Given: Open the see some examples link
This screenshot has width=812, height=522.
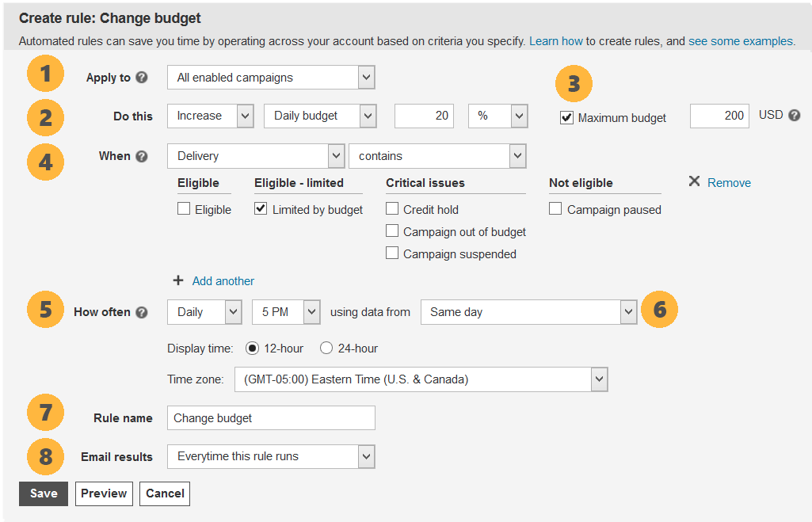Looking at the screenshot, I should (741, 41).
